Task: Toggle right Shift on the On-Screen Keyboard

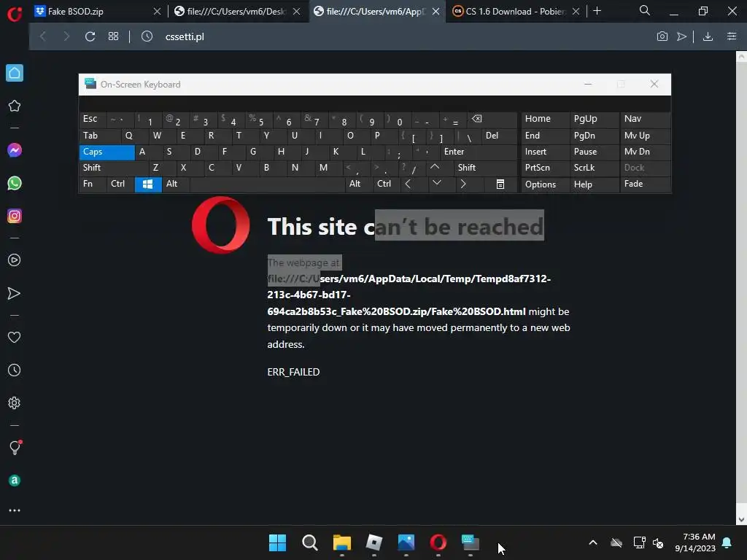Action: click(484, 168)
